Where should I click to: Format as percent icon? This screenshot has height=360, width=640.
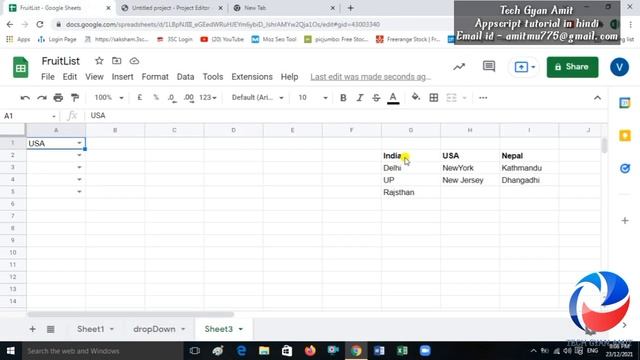tap(156, 98)
